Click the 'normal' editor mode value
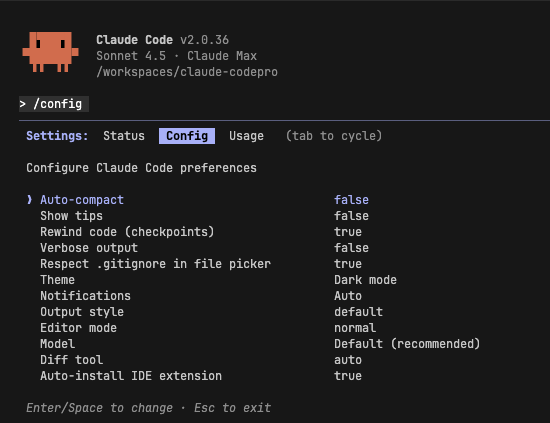Image resolution: width=550 pixels, height=423 pixels. [x=355, y=328]
